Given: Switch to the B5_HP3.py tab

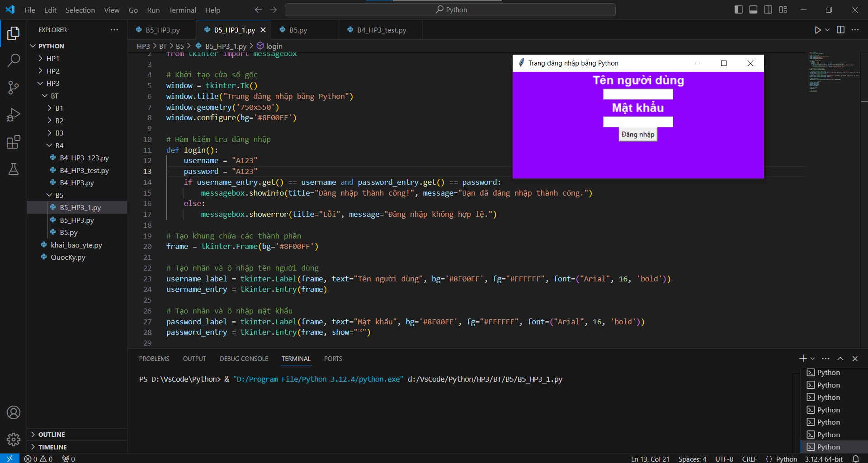Looking at the screenshot, I should [162, 30].
